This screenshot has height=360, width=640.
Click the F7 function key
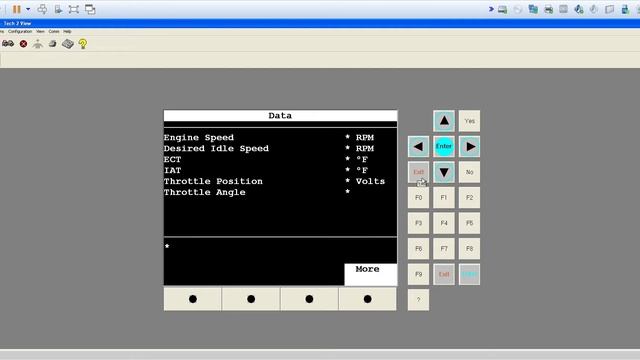pos(444,249)
